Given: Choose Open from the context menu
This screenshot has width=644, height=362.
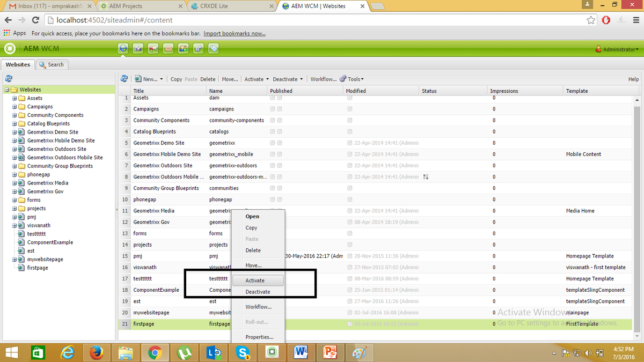Looking at the screenshot, I should [258, 217].
